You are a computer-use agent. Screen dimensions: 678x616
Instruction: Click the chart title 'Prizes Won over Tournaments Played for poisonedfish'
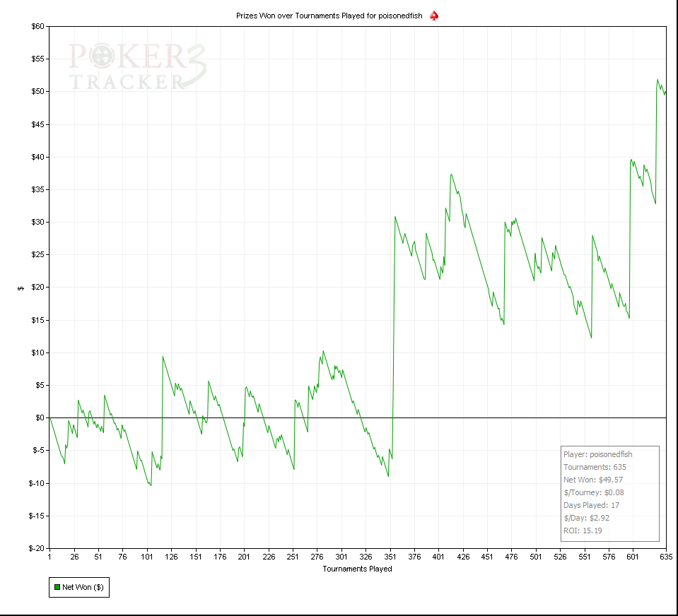329,16
